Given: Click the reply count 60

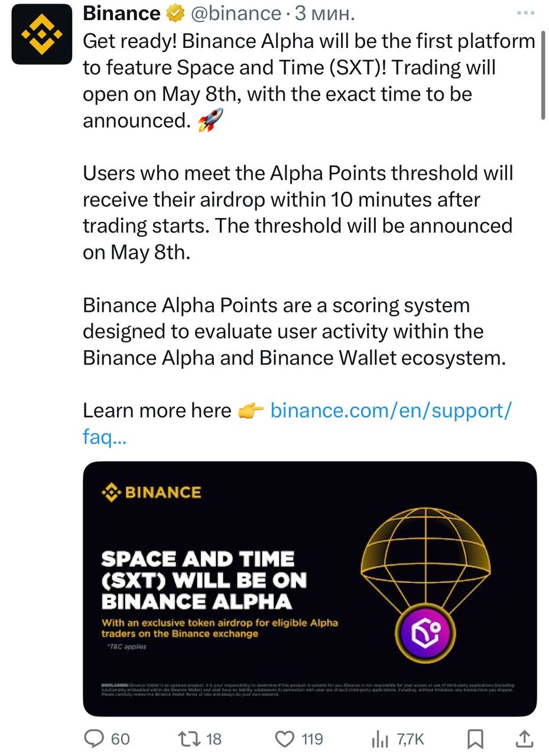Looking at the screenshot, I should click(x=120, y=739).
